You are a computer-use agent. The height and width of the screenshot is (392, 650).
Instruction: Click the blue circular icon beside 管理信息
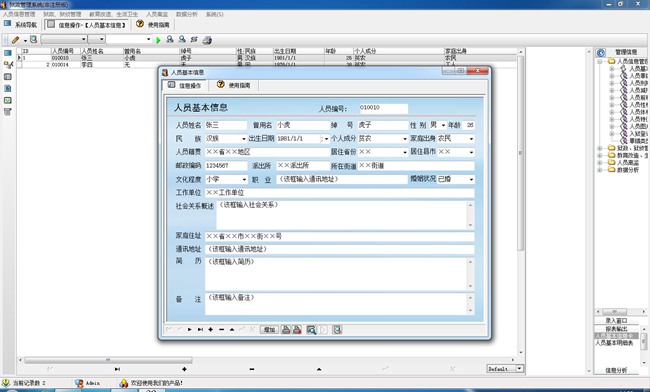tap(601, 52)
